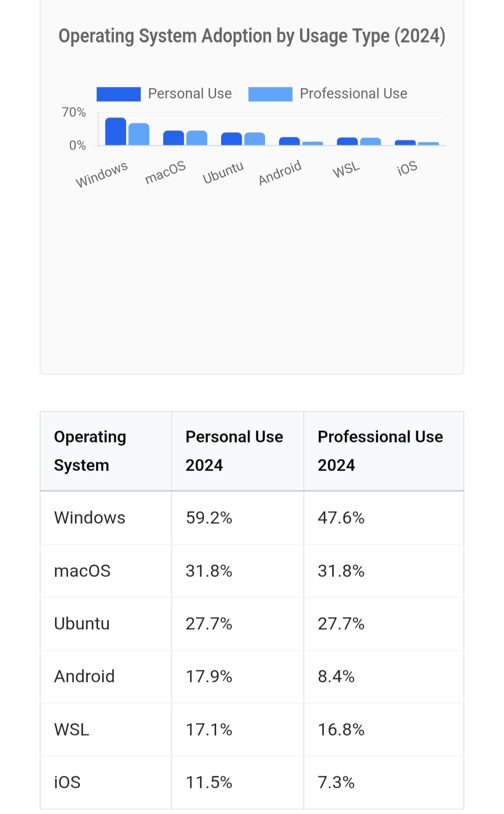This screenshot has width=504, height=814.
Task: Click the Android Personal Use bar
Action: coord(289,141)
